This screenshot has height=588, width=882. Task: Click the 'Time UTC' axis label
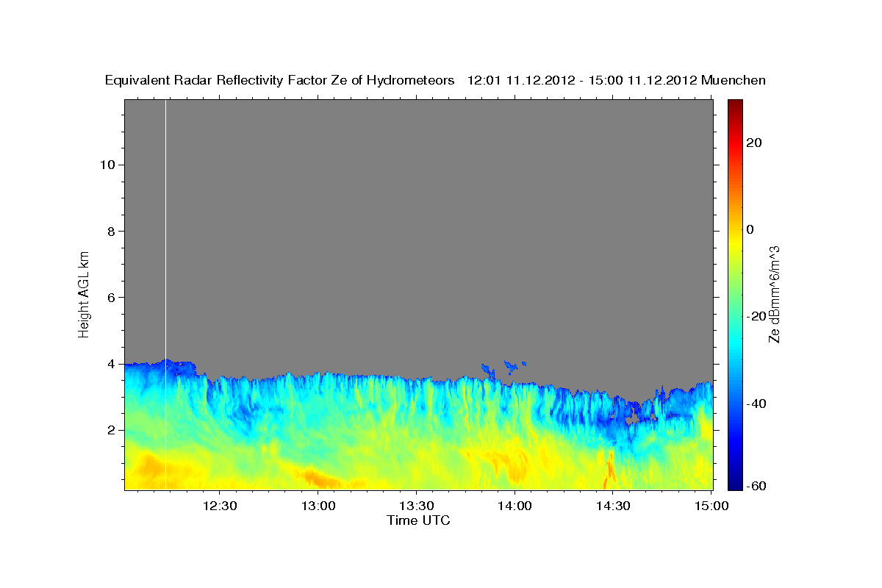click(418, 521)
